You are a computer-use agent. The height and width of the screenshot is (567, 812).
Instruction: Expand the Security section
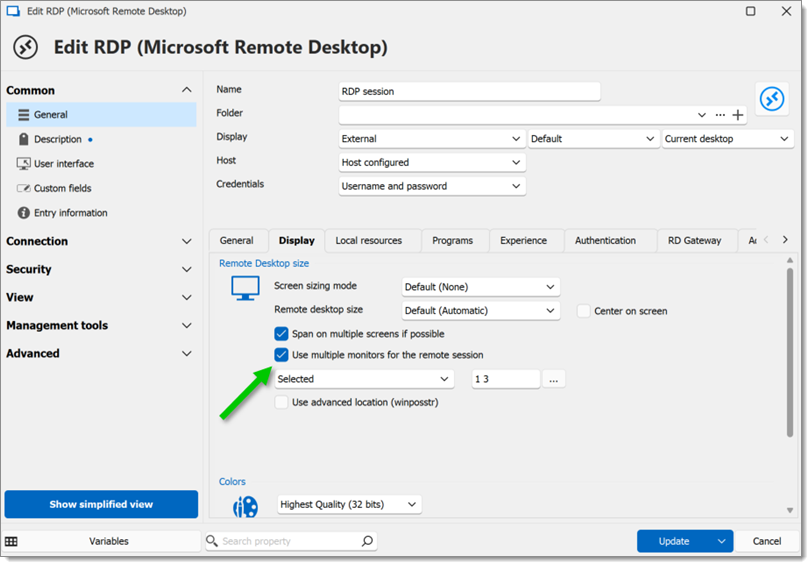[186, 269]
